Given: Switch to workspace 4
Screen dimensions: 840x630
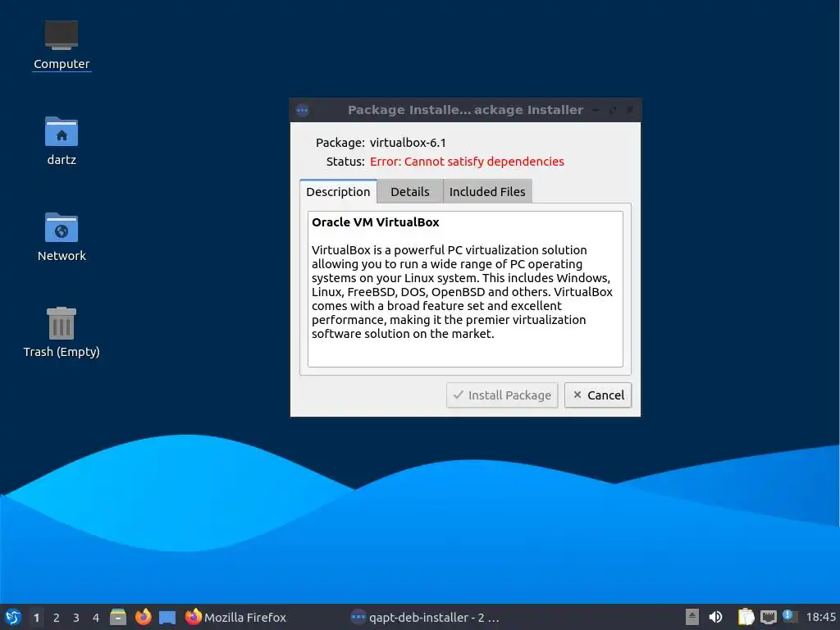Looking at the screenshot, I should [x=96, y=618].
